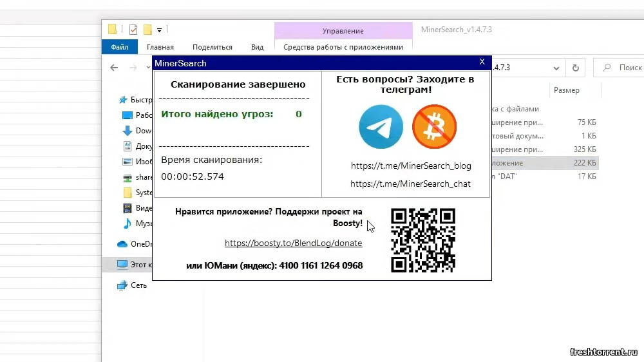The image size is (644, 362).
Task: Click the Explorer back arrow button
Action: 114,68
